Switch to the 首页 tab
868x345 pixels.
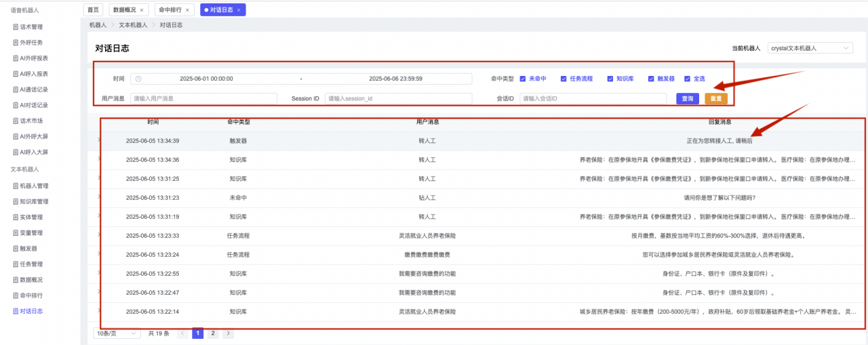pos(93,10)
